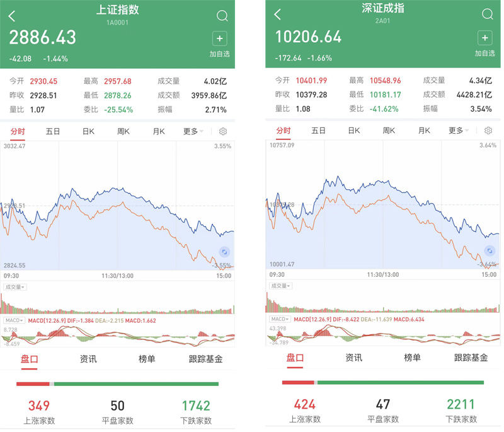Screen dimensions: 504x432
Task: Open MACD indicator dropdown on 上证指数 panel
Action: coord(14,320)
